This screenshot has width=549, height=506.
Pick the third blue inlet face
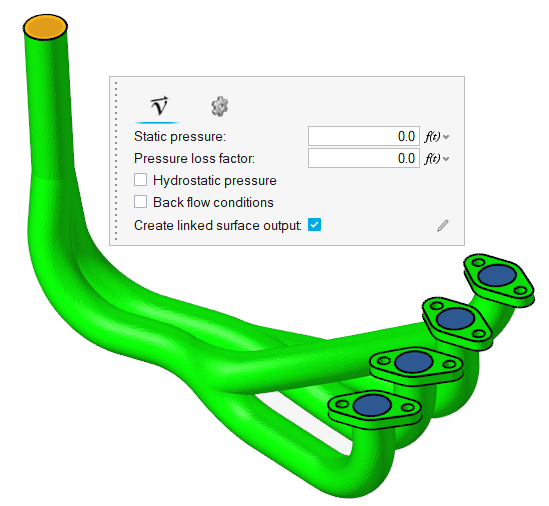(414, 362)
